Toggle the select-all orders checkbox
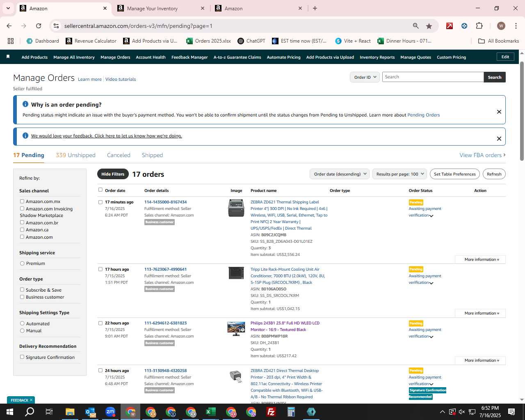Image resolution: width=525 pixels, height=420 pixels. point(100,190)
